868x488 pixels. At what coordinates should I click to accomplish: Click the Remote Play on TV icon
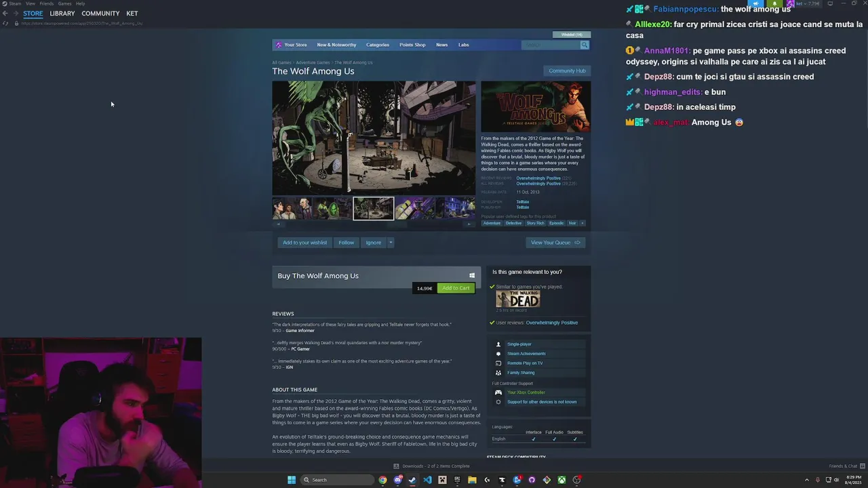(x=498, y=363)
